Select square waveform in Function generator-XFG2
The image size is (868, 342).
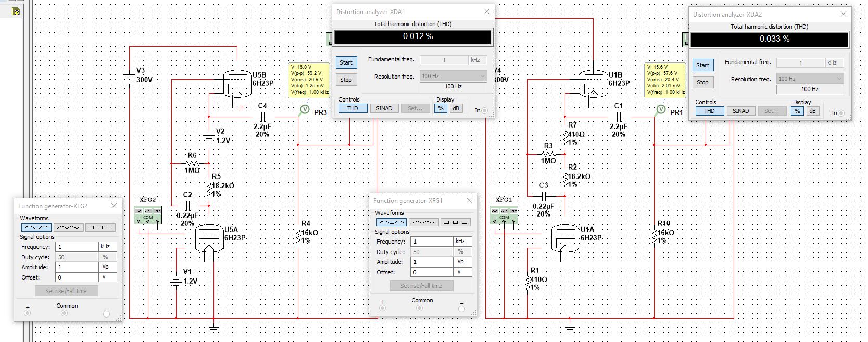(x=100, y=227)
